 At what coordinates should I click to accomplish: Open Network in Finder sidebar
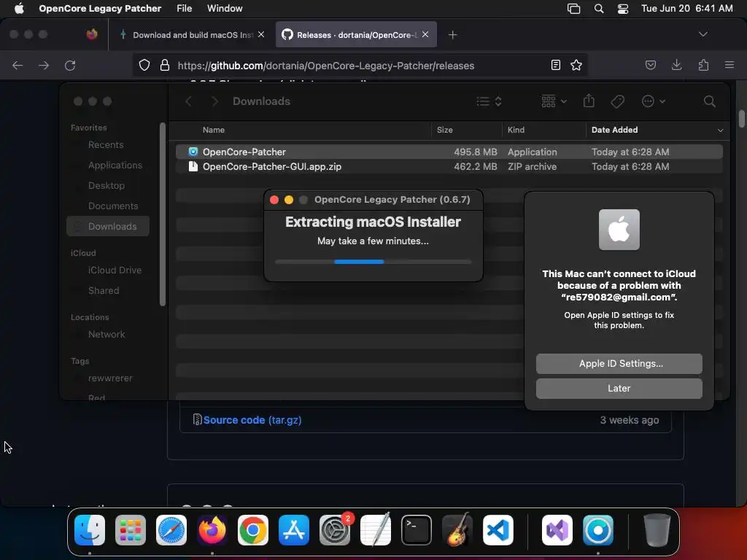(x=107, y=335)
